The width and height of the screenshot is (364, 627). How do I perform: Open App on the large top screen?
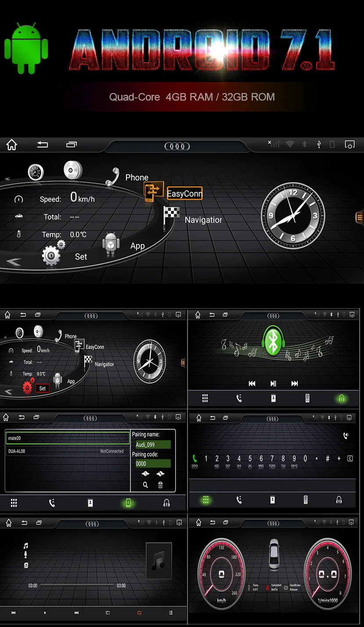click(137, 246)
